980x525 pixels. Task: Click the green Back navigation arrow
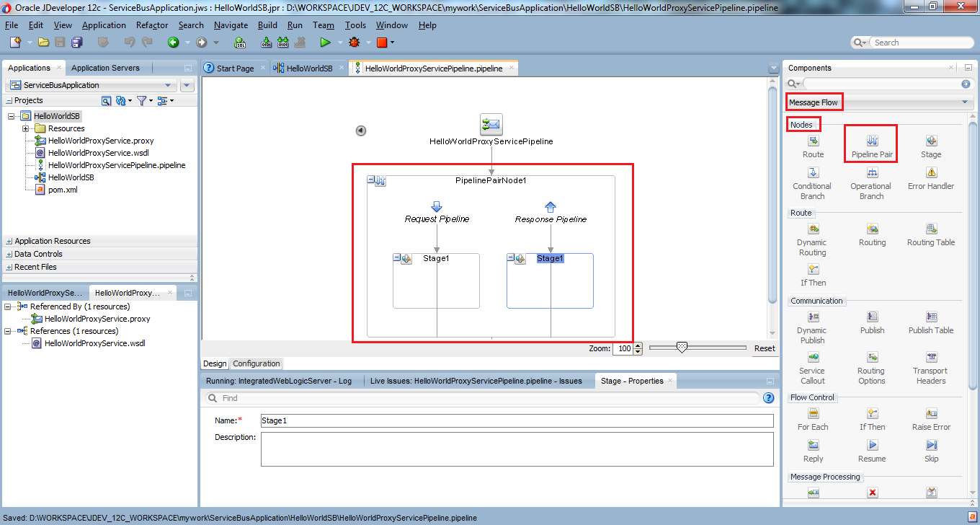(173, 43)
